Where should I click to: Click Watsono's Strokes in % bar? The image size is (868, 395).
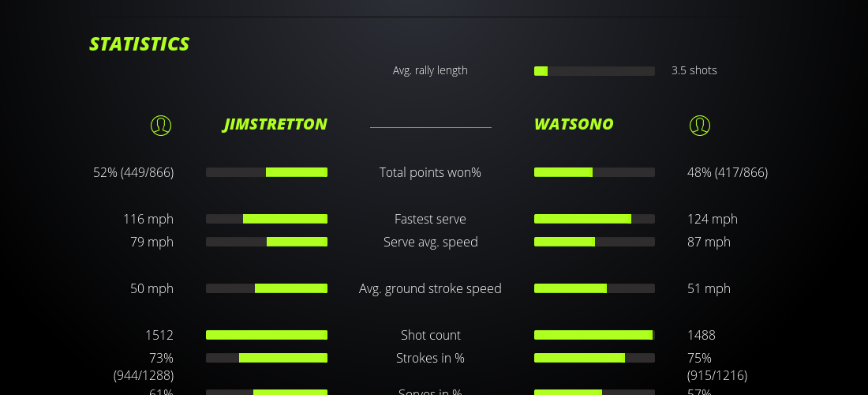point(594,358)
